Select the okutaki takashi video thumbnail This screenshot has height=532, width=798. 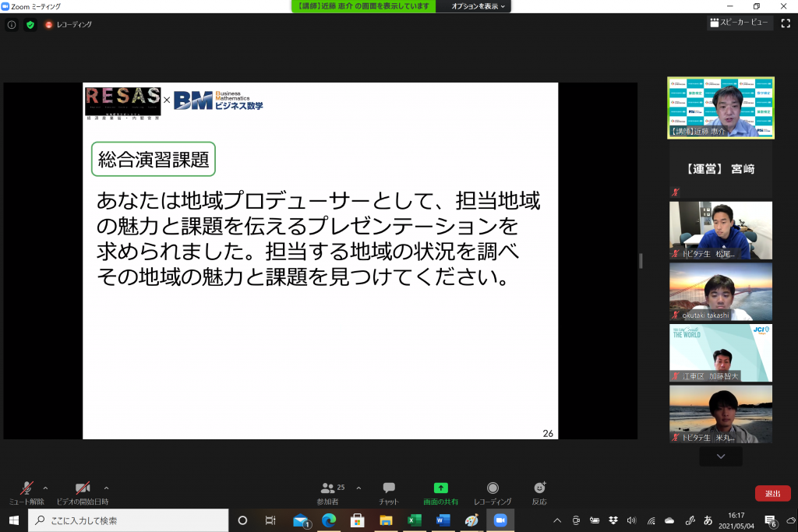(x=721, y=291)
